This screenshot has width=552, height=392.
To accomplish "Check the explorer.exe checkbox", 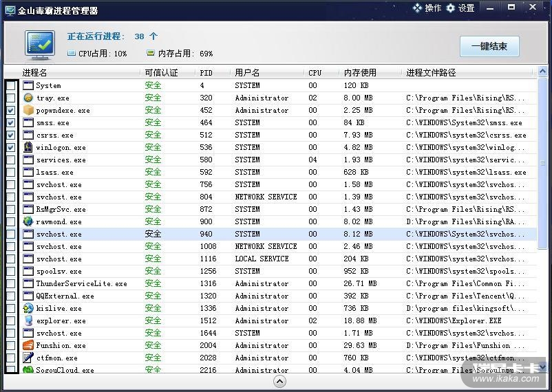I will pyautogui.click(x=11, y=320).
